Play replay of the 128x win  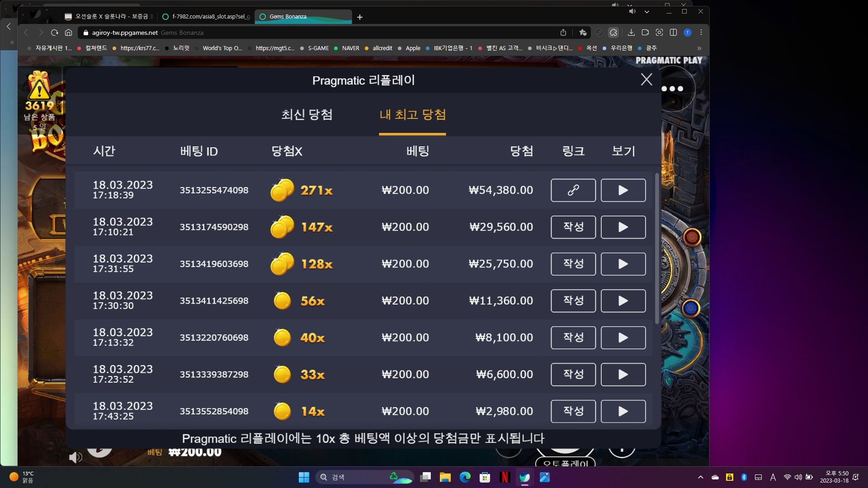[x=623, y=264]
